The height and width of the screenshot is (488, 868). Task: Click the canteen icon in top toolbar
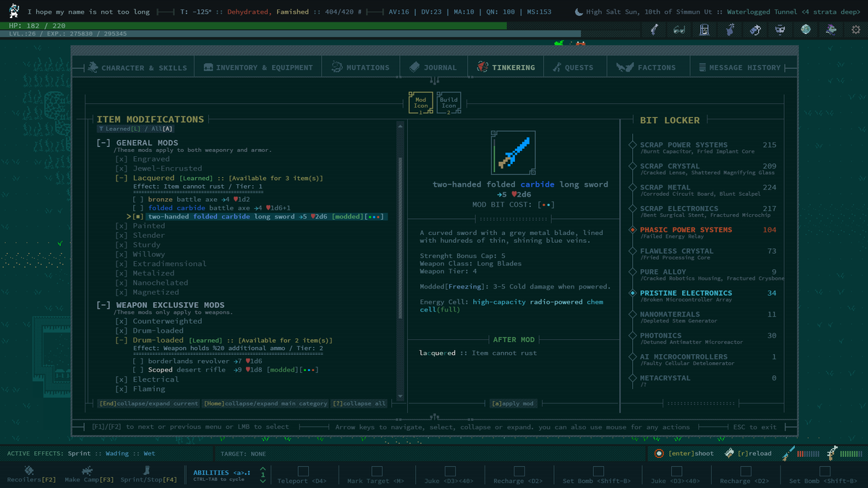coord(755,30)
